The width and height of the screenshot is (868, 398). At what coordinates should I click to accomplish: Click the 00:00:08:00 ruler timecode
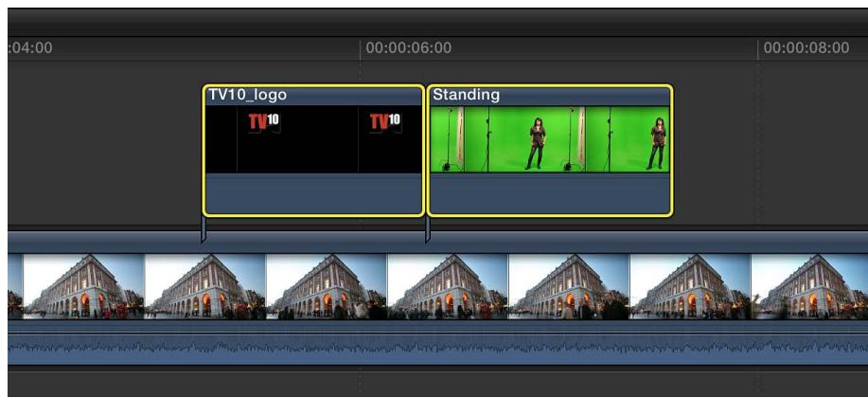point(806,47)
